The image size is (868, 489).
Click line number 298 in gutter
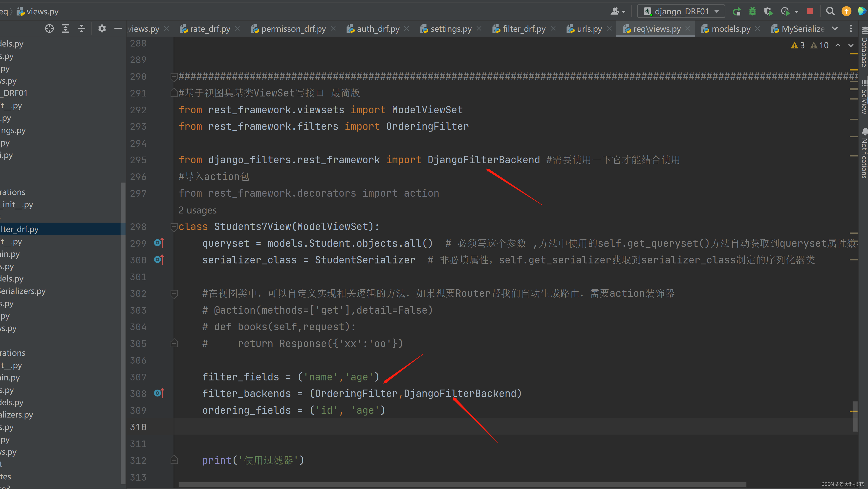click(x=138, y=227)
